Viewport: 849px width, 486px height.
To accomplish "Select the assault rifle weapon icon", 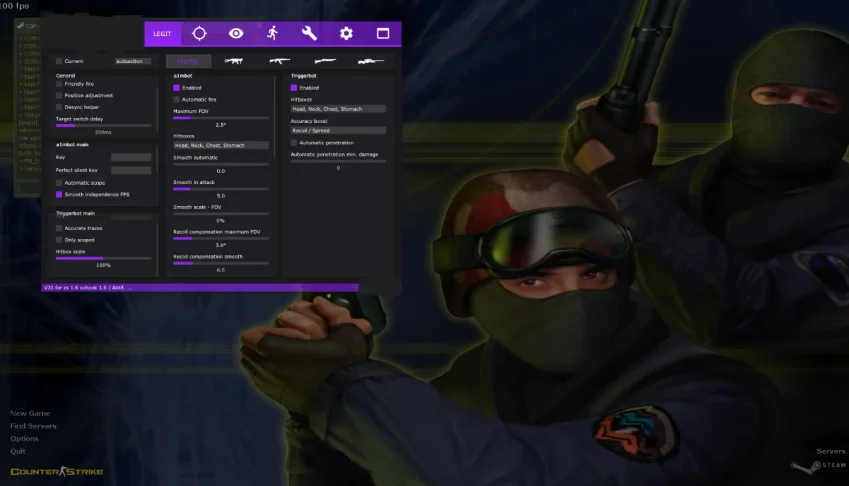I will (x=279, y=61).
